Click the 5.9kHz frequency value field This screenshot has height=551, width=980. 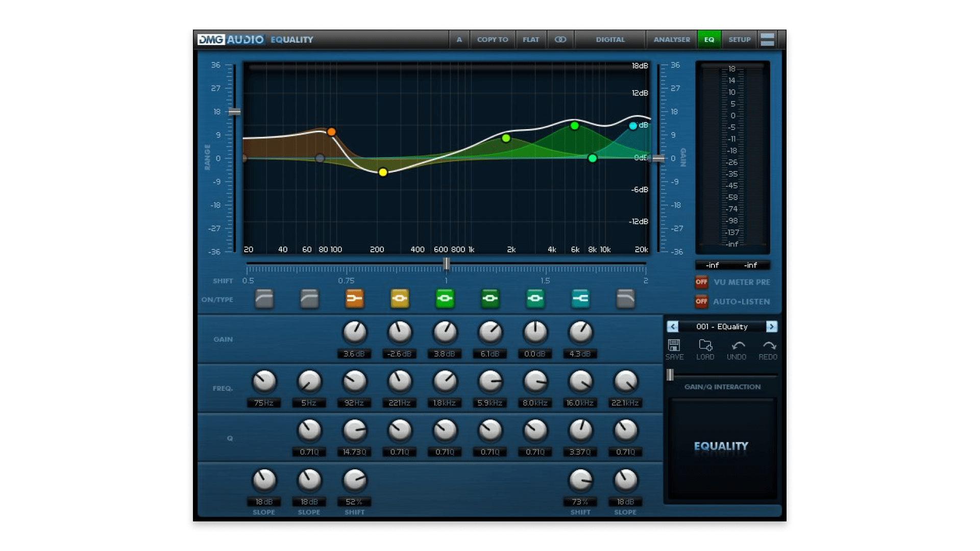pyautogui.click(x=490, y=403)
